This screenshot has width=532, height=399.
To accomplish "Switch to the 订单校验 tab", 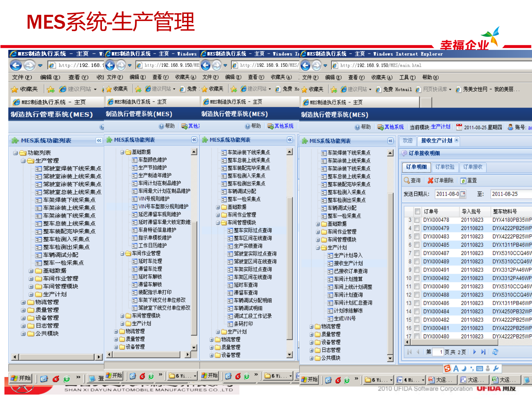I will [445, 167].
